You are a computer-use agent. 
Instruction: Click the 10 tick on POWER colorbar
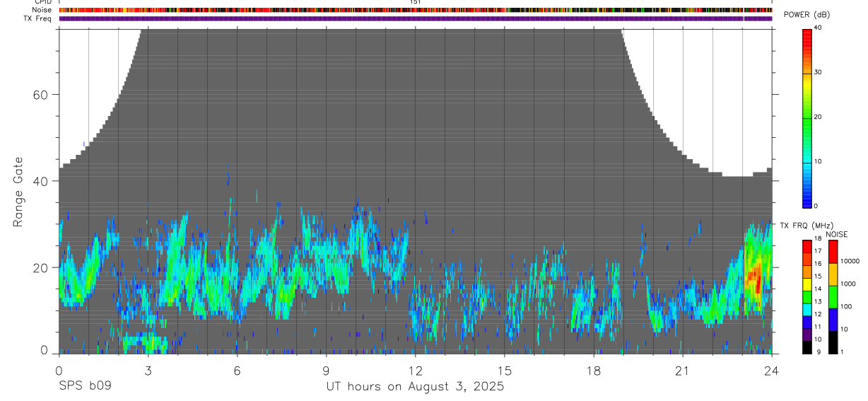[818, 161]
